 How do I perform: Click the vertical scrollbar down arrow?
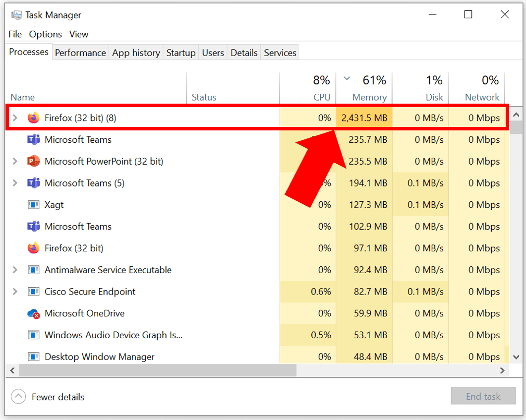(x=516, y=357)
